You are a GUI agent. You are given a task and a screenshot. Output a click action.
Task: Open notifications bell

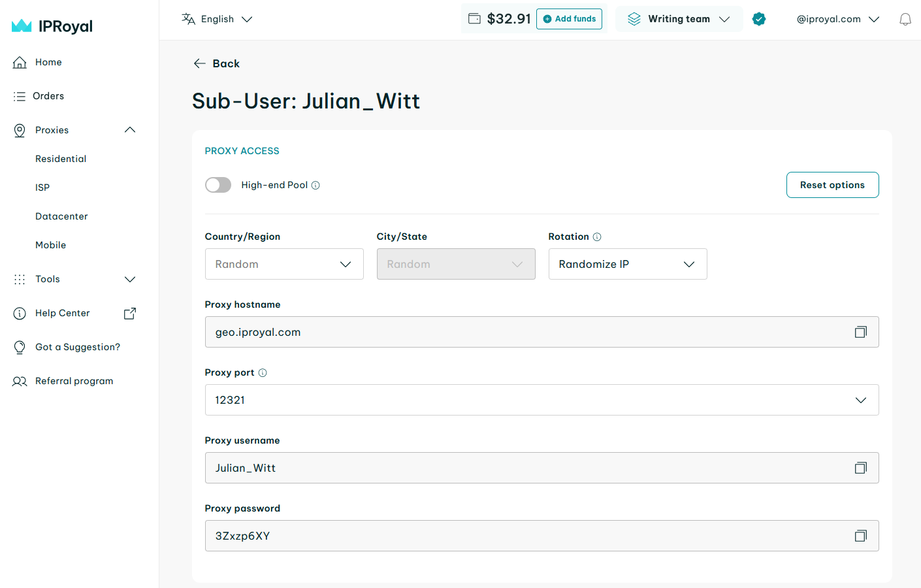(905, 19)
